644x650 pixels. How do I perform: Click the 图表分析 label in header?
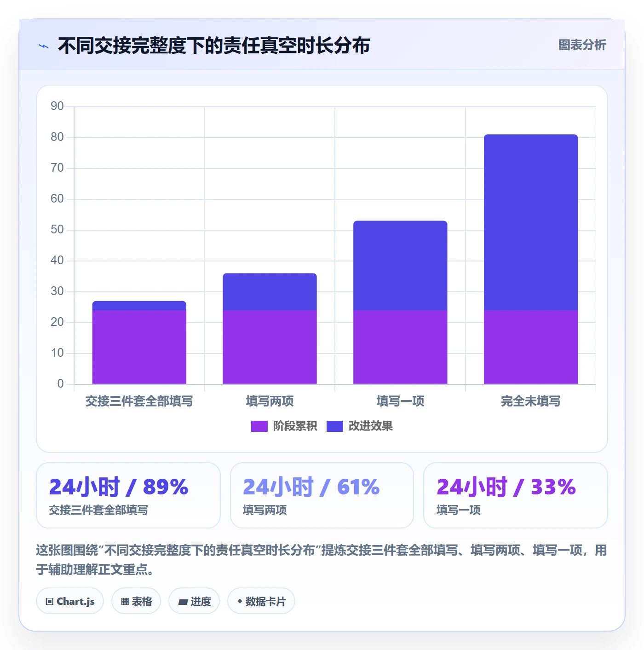click(x=582, y=45)
